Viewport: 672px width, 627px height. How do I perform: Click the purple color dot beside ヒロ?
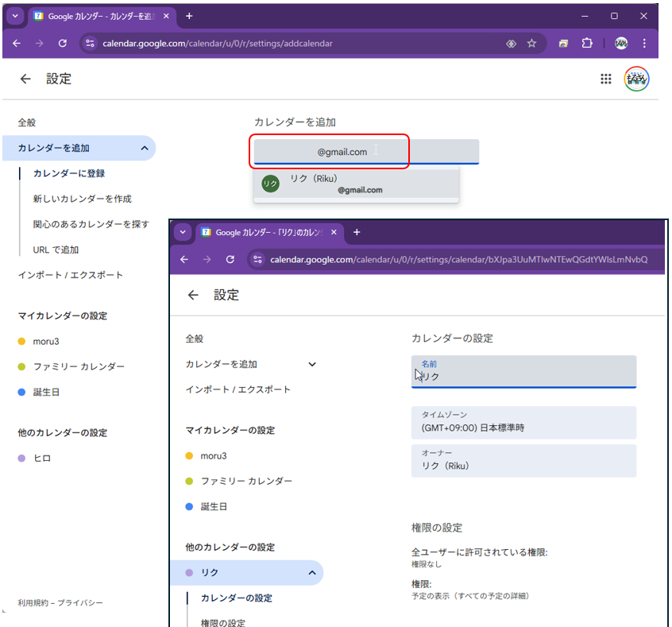tap(22, 459)
